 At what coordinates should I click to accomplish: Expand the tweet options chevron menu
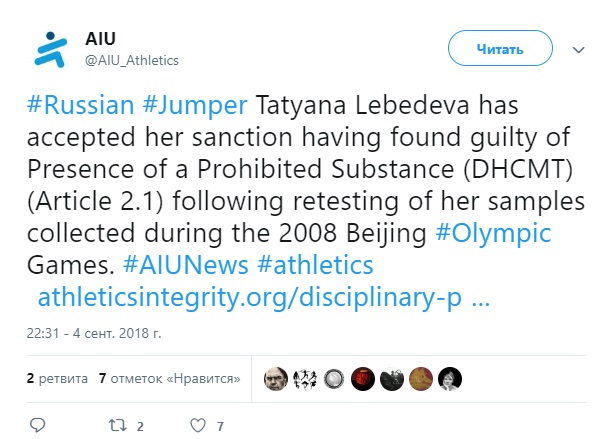[578, 50]
